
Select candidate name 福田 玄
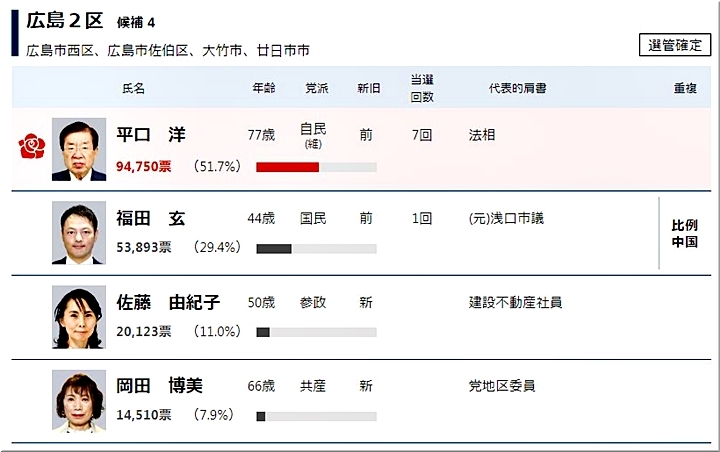(151, 218)
